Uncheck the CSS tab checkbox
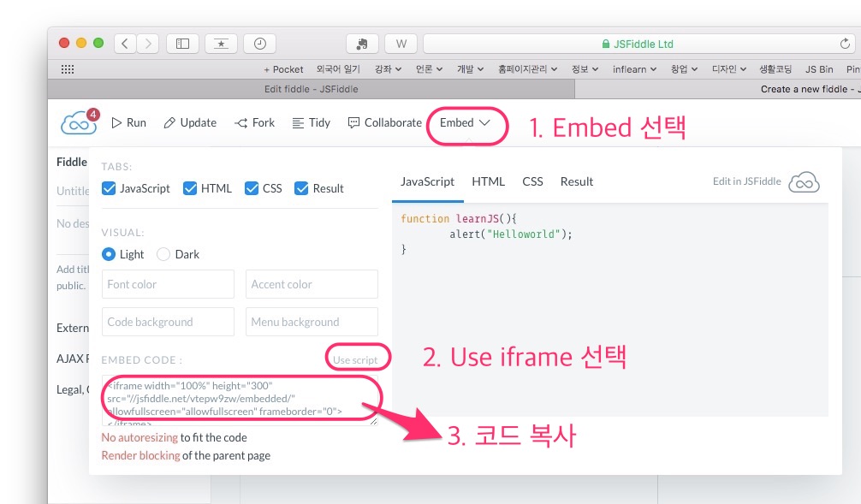This screenshot has height=504, width=861. (x=252, y=188)
